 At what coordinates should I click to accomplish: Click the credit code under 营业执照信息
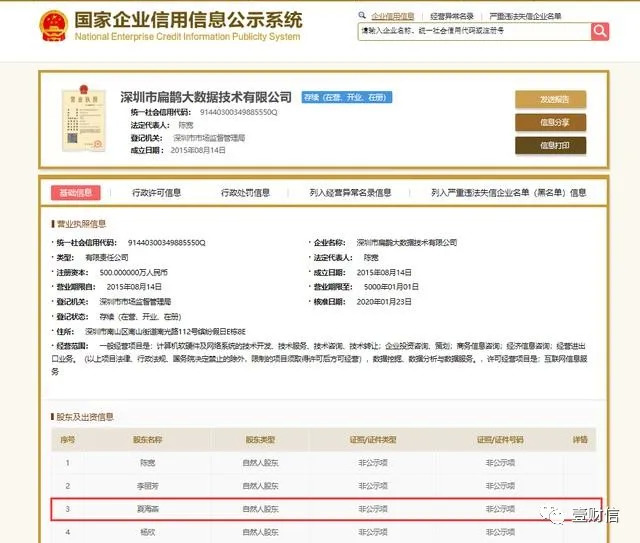(167, 243)
